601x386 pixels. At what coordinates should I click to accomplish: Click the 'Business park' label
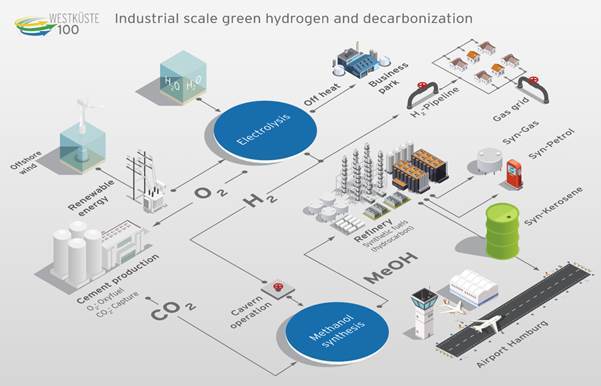pyautogui.click(x=389, y=79)
